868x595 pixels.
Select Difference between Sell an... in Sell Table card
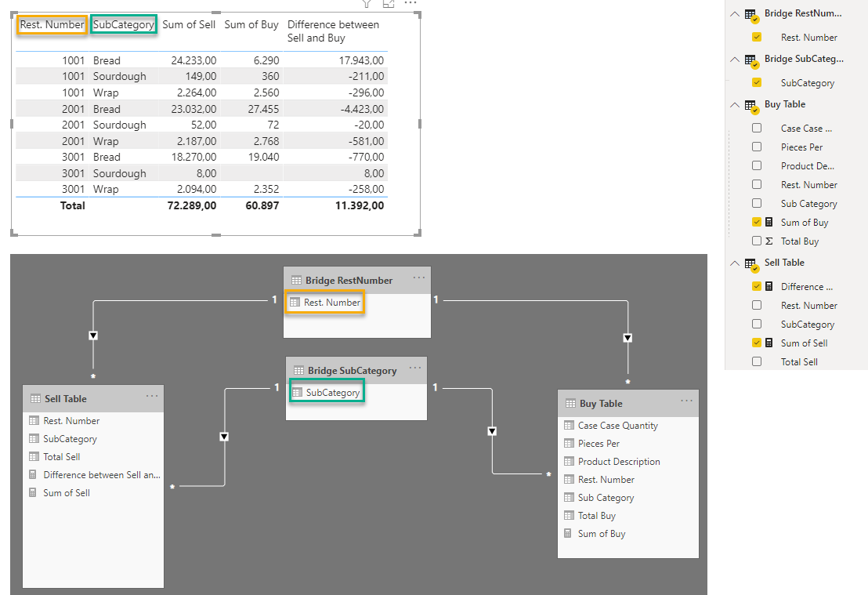coord(102,475)
